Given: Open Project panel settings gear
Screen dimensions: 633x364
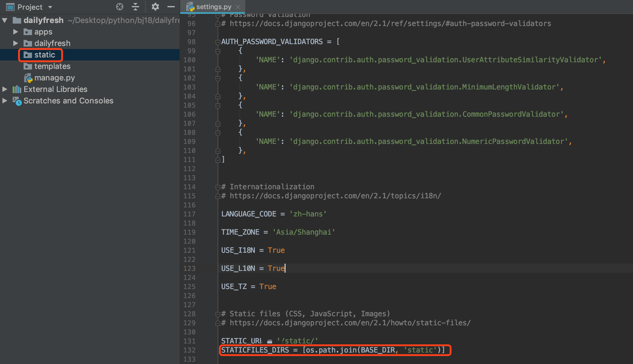Looking at the screenshot, I should [155, 7].
